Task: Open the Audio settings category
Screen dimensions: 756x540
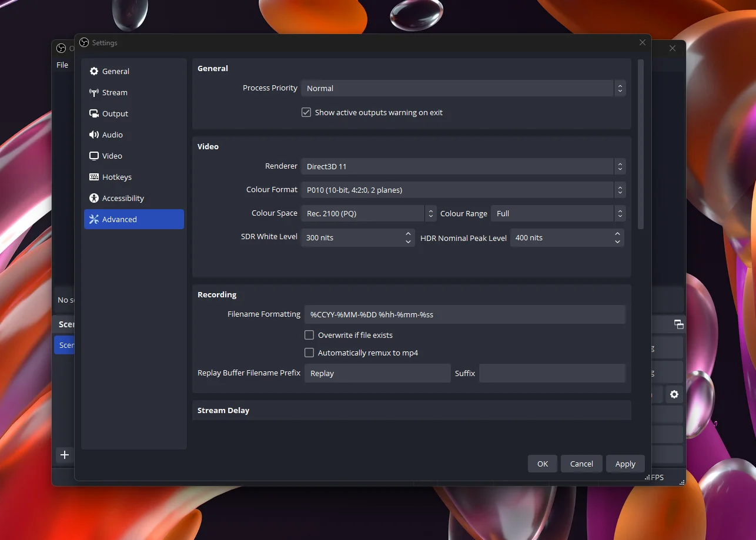Action: tap(134, 135)
